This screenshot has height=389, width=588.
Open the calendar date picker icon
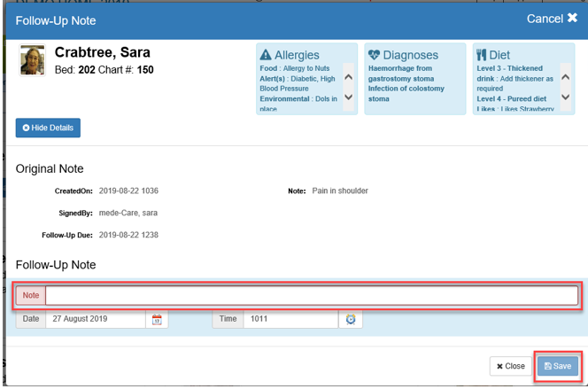coord(157,319)
